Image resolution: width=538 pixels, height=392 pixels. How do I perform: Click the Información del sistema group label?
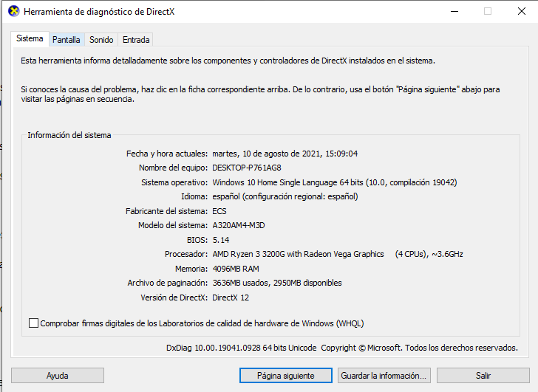point(69,135)
